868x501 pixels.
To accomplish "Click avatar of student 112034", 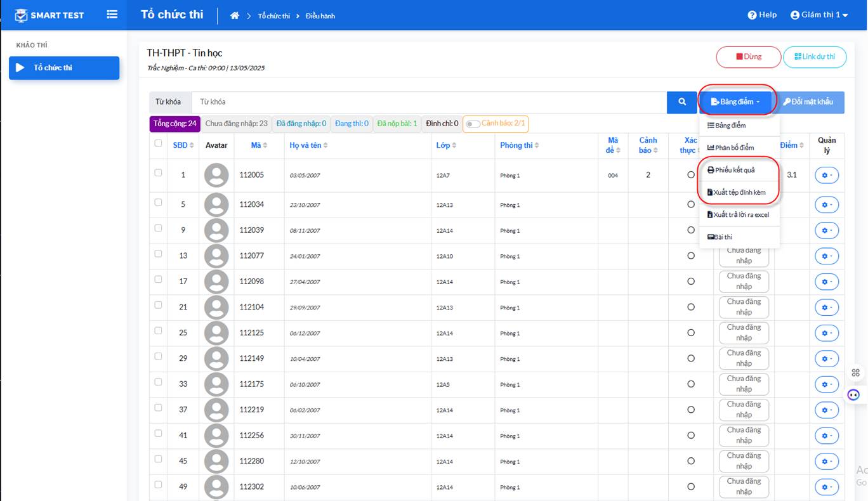I will pyautogui.click(x=216, y=205).
